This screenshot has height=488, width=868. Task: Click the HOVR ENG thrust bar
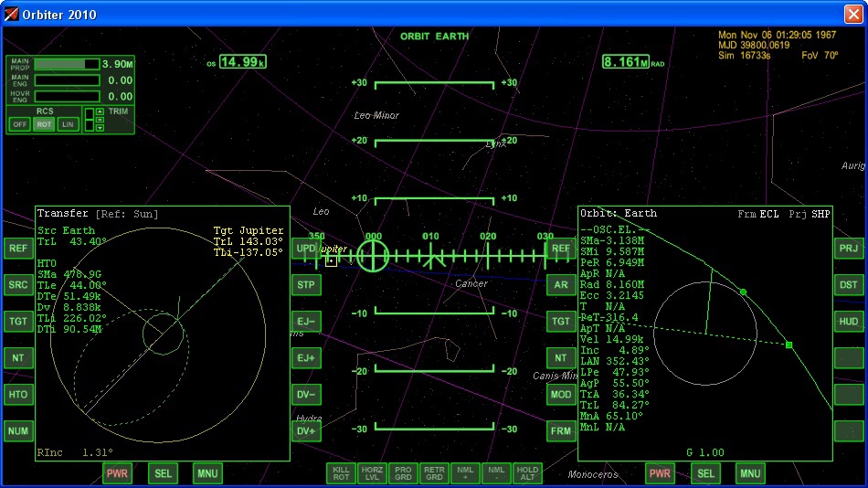click(67, 96)
